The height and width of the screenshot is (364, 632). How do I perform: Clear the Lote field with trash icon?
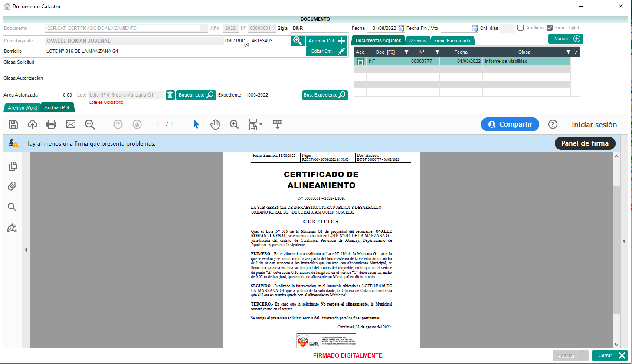(170, 95)
